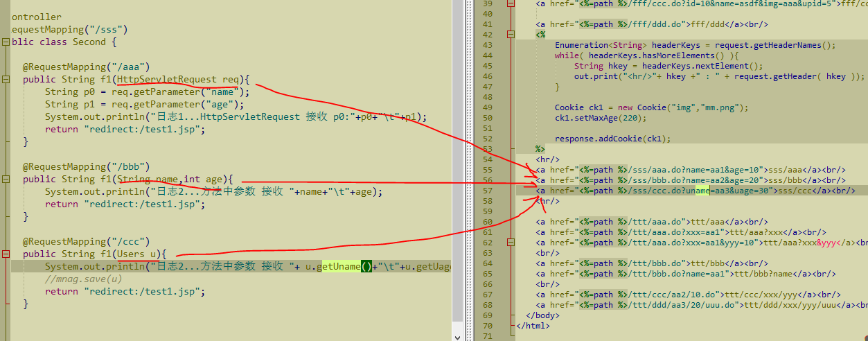
Task: Collapse the scriptlet fold marker at line 42
Action: pos(511,35)
